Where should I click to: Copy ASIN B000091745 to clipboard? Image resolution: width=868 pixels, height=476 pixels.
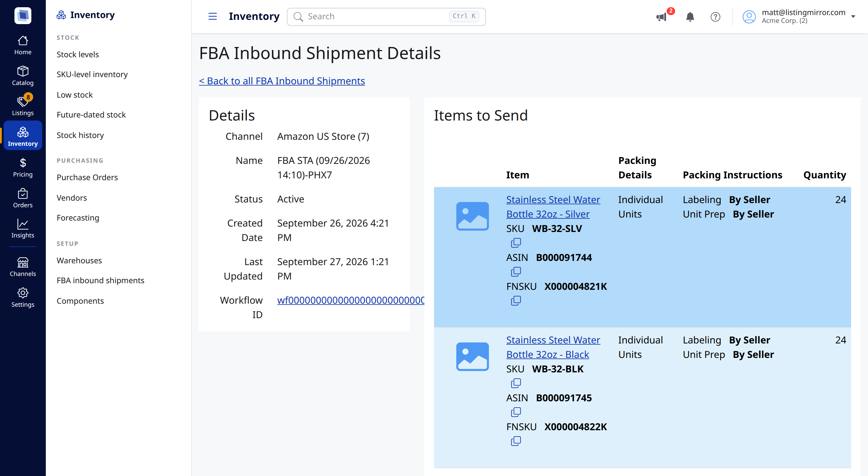(x=516, y=412)
